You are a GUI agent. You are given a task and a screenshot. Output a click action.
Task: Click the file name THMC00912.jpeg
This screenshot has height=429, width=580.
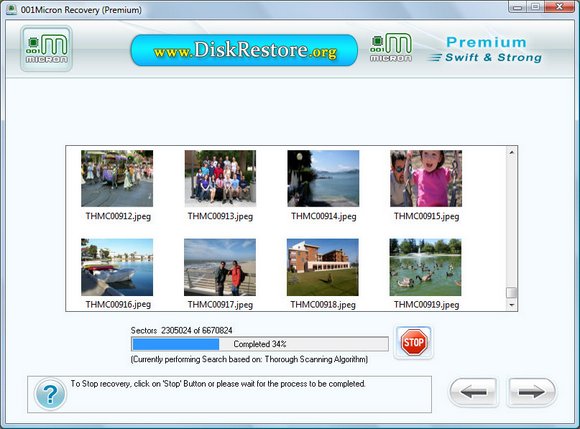click(118, 216)
